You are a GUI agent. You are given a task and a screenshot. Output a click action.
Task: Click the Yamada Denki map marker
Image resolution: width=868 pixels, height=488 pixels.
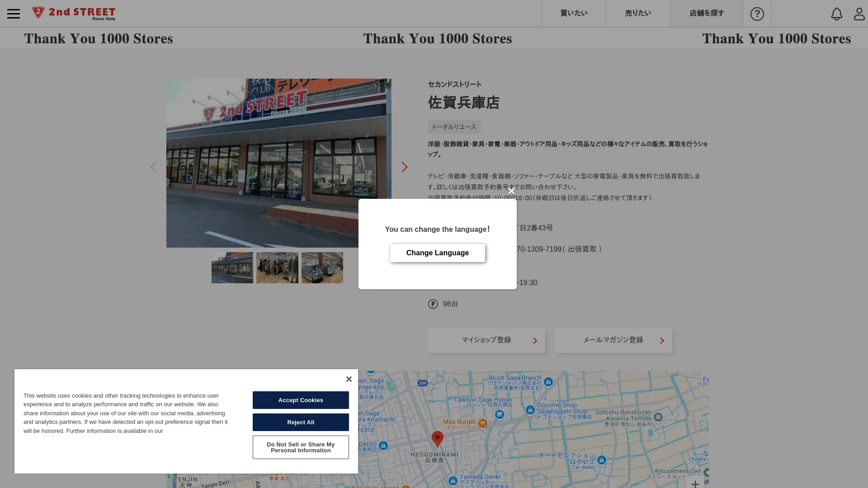point(453,481)
